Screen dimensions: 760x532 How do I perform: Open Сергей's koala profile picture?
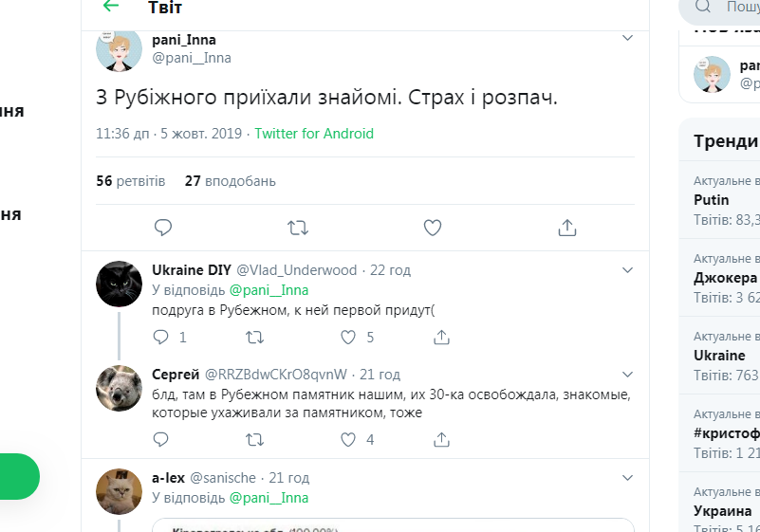[120, 387]
